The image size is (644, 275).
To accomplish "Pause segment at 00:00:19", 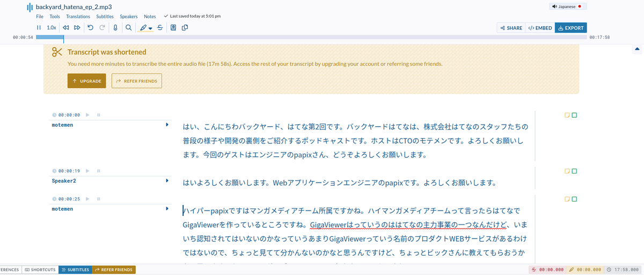I will click(x=99, y=171).
